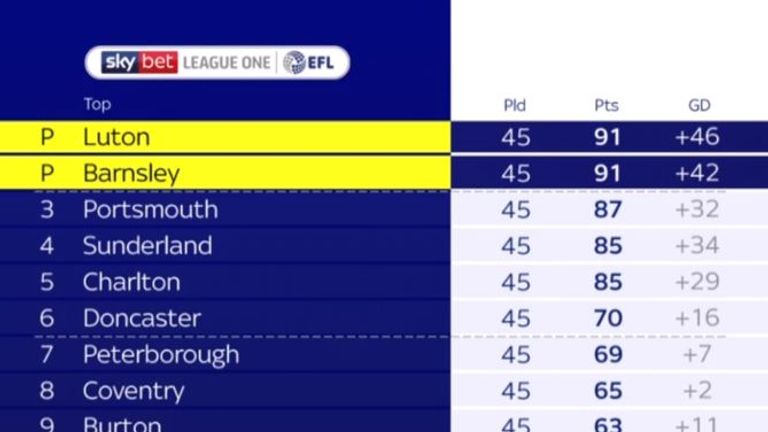This screenshot has height=432, width=768.
Task: Click the GD column header
Action: pos(699,105)
